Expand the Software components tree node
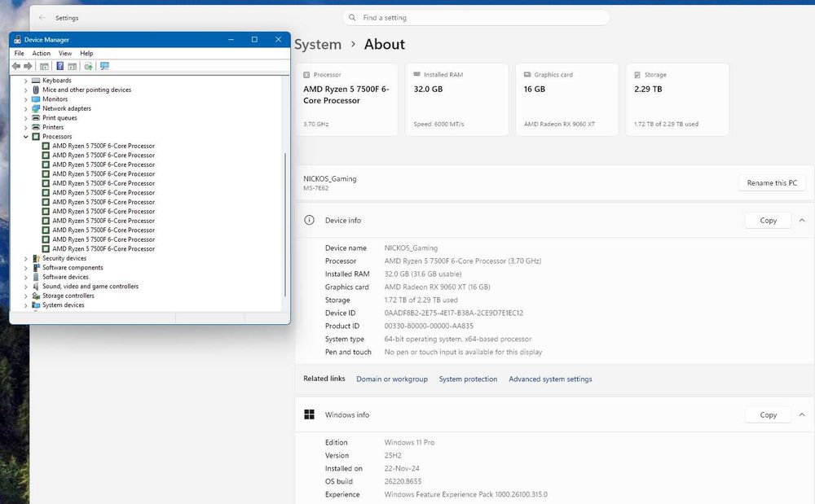 pos(25,267)
